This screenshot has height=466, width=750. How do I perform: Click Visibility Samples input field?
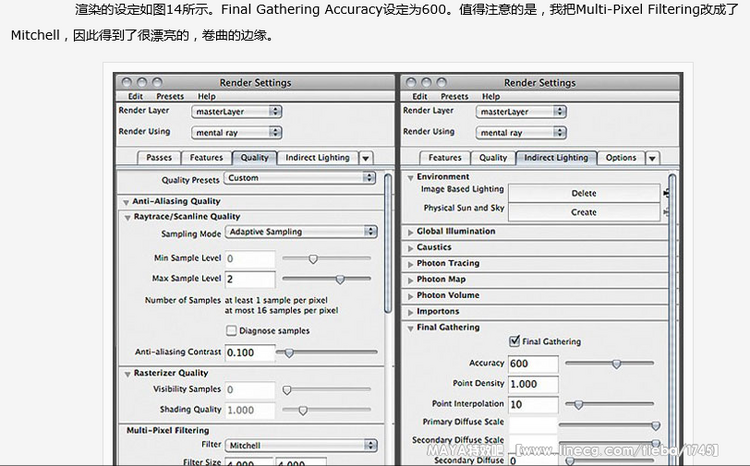tap(250, 389)
